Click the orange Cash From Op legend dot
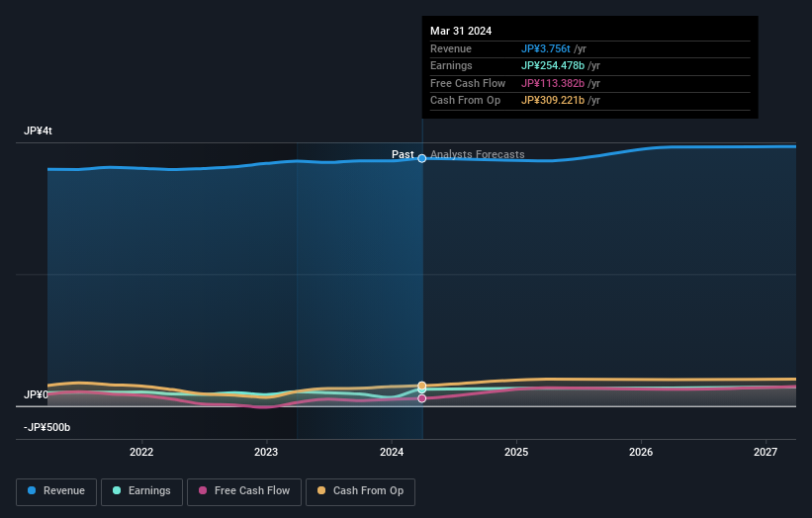 click(x=321, y=490)
